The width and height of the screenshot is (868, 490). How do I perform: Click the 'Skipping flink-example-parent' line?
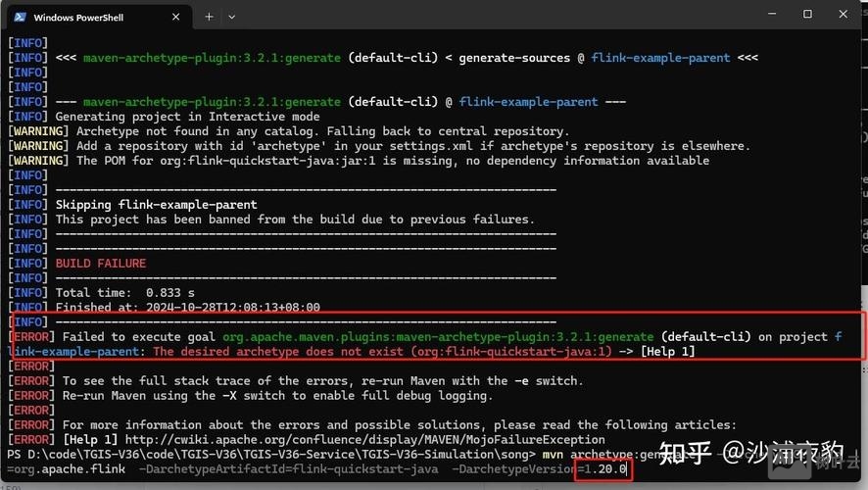(x=156, y=205)
